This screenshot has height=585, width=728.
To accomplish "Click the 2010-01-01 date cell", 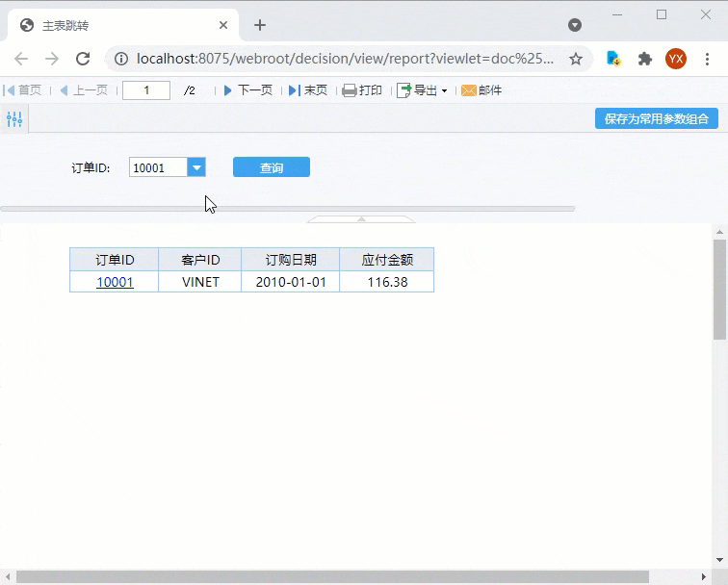I will [x=291, y=282].
